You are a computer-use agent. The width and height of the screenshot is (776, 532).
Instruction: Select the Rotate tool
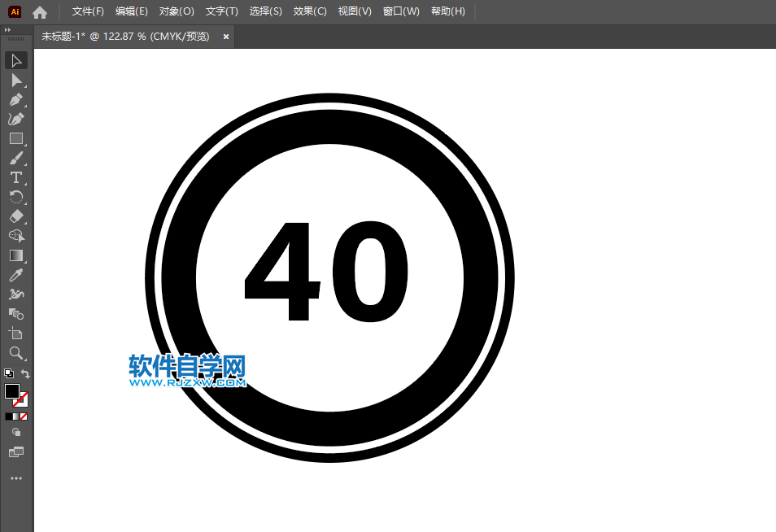(15, 197)
